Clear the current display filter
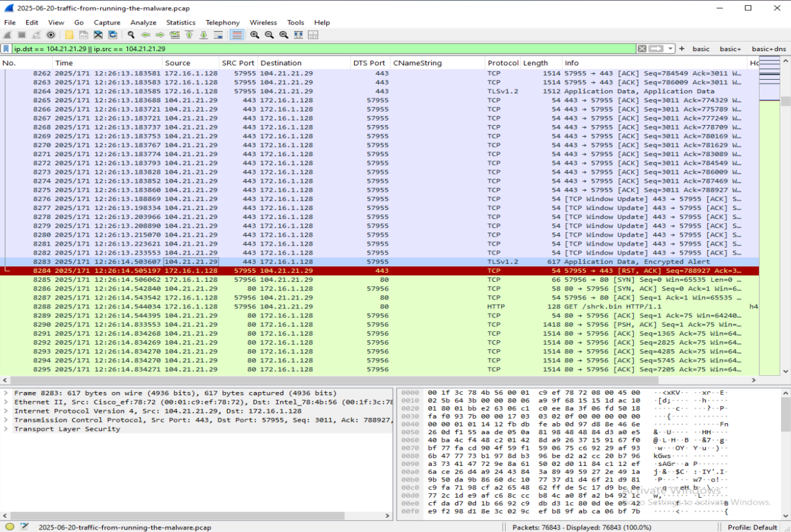The height and width of the screenshot is (532, 791). (642, 49)
